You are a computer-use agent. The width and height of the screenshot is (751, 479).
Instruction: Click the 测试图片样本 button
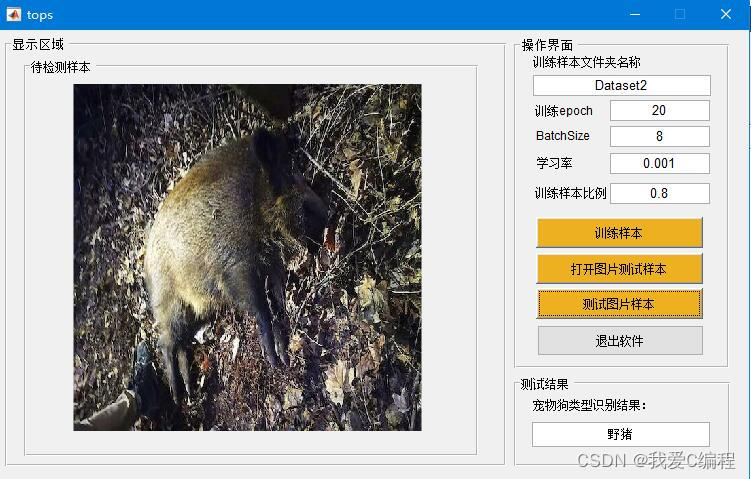tap(619, 304)
